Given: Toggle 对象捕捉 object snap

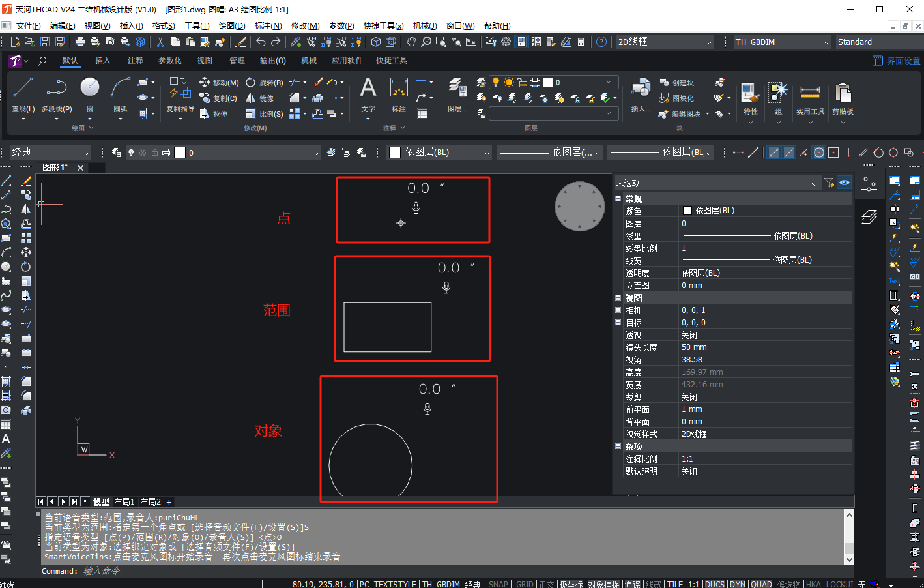Looking at the screenshot, I should click(603, 584).
